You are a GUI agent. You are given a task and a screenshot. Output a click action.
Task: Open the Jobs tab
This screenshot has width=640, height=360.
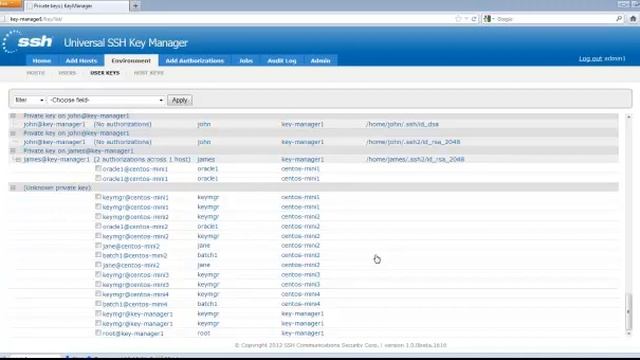pos(246,60)
